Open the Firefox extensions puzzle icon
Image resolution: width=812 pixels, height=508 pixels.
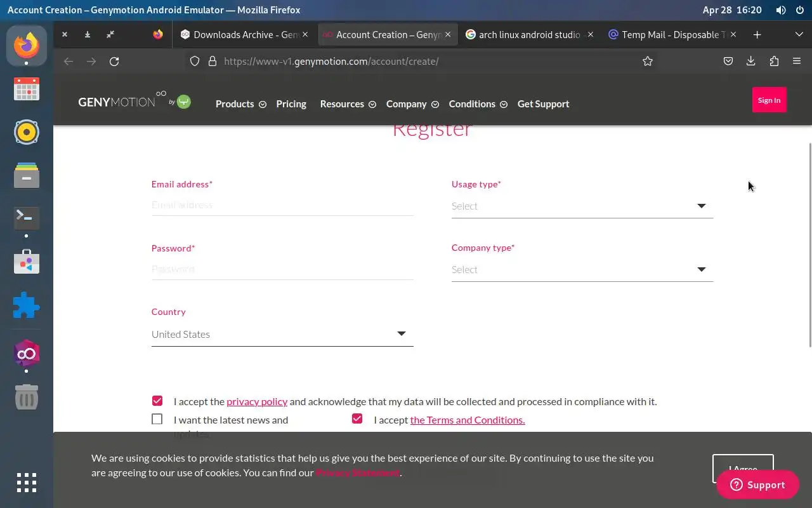coord(774,62)
